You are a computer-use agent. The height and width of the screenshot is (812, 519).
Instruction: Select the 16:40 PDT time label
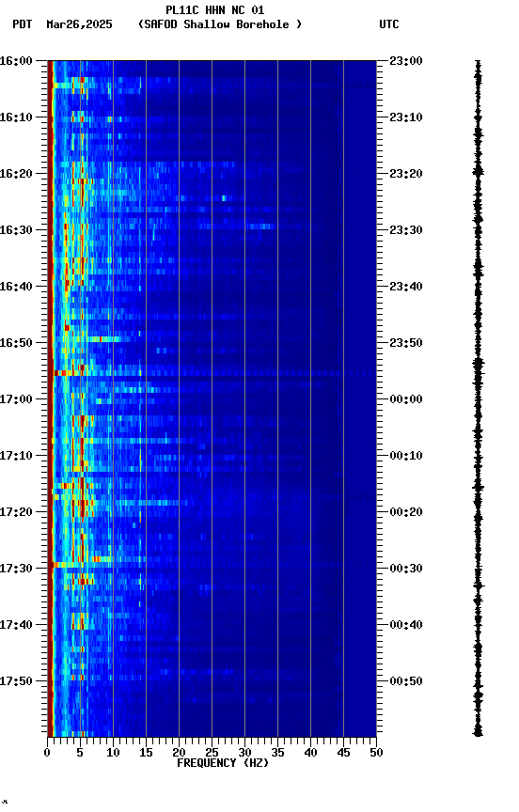tap(16, 287)
